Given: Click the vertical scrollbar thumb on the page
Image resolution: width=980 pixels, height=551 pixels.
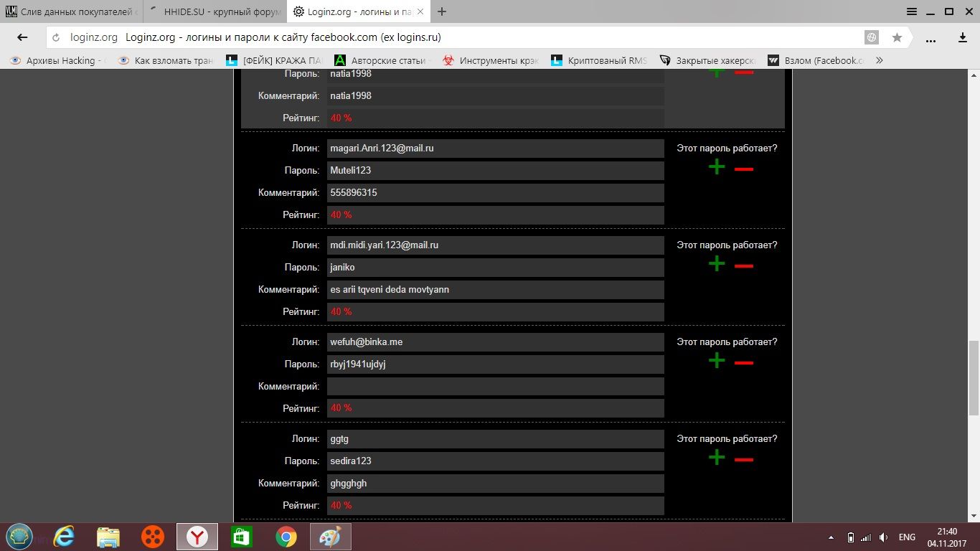Looking at the screenshot, I should 974,377.
